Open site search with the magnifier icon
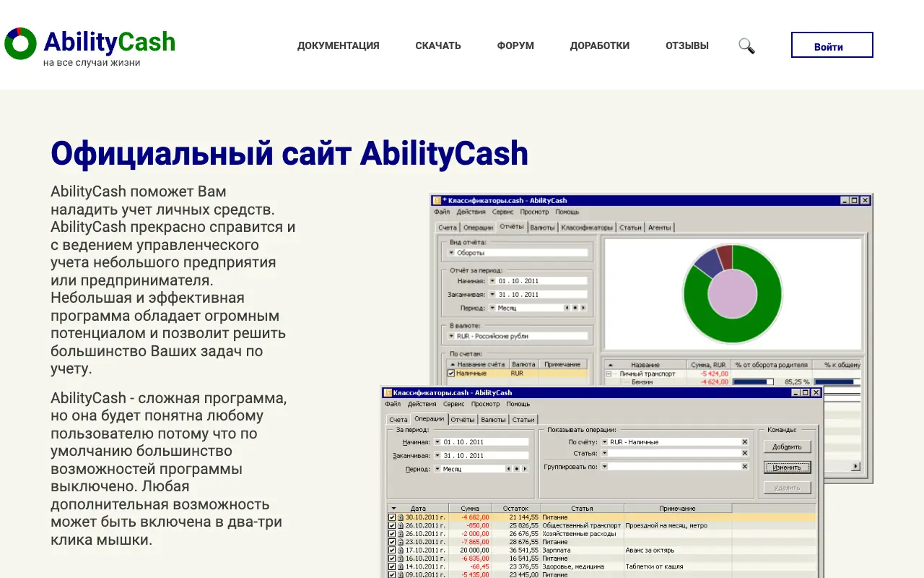Screen dimensions: 924x578 (x=746, y=46)
